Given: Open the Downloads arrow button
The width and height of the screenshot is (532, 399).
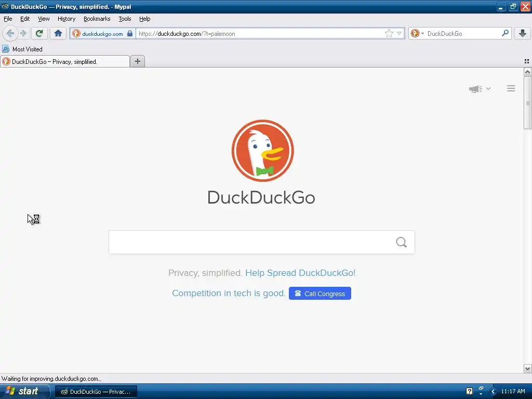Looking at the screenshot, I should click(523, 33).
